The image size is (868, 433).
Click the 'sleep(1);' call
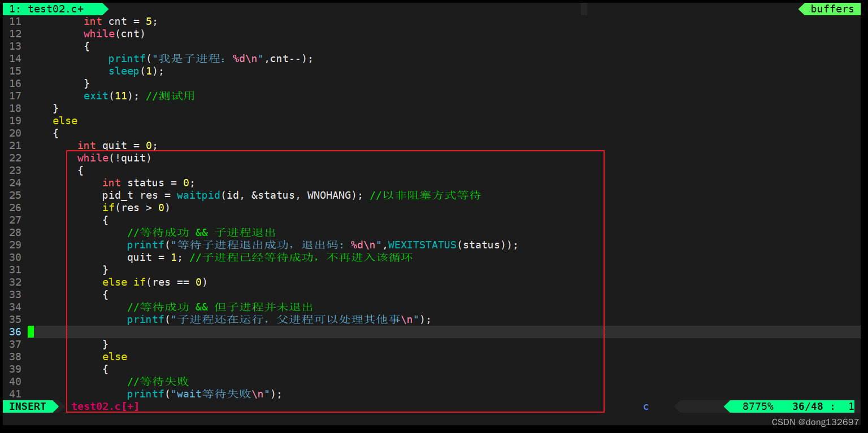pos(136,71)
